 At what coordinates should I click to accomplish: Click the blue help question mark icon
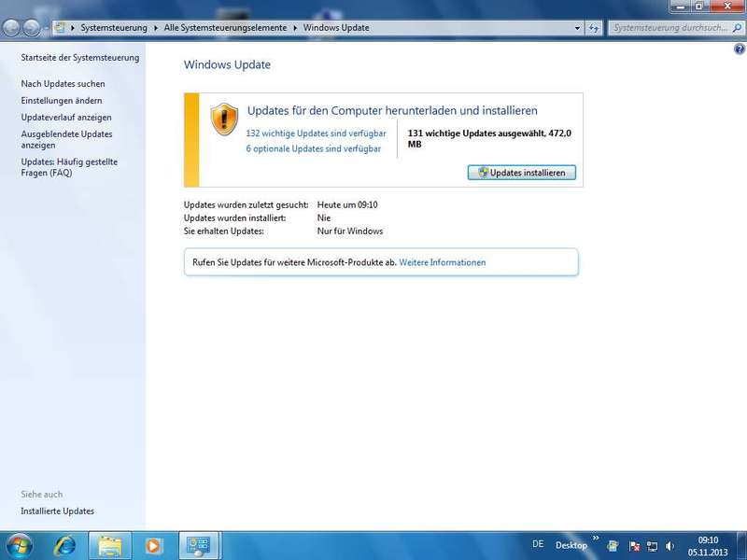point(740,49)
